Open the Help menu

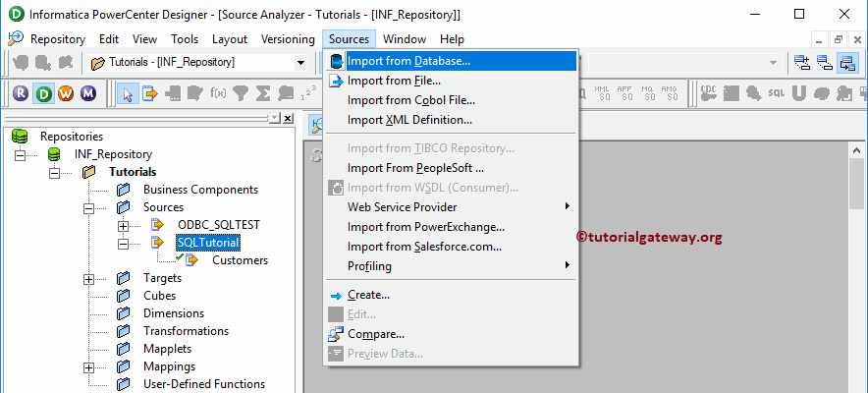(x=452, y=39)
